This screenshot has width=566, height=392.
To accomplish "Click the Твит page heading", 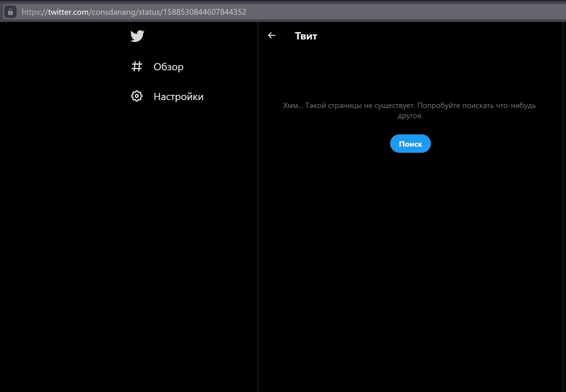I will [x=306, y=36].
